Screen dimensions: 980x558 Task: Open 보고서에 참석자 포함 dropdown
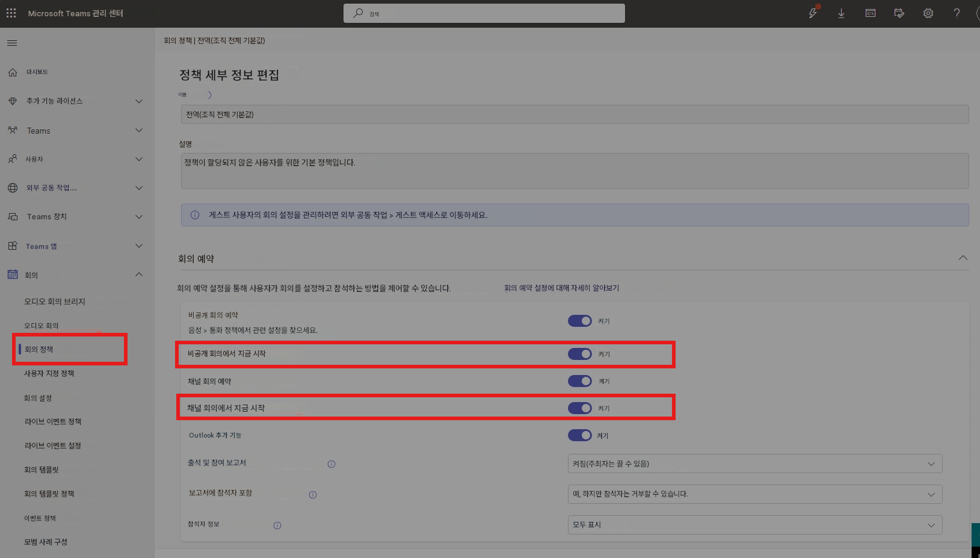[755, 494]
